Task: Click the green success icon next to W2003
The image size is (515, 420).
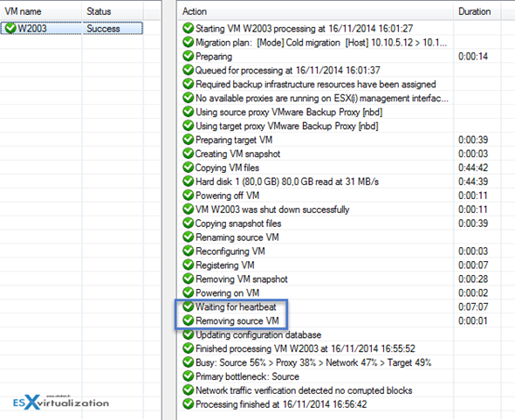Action: (x=10, y=28)
